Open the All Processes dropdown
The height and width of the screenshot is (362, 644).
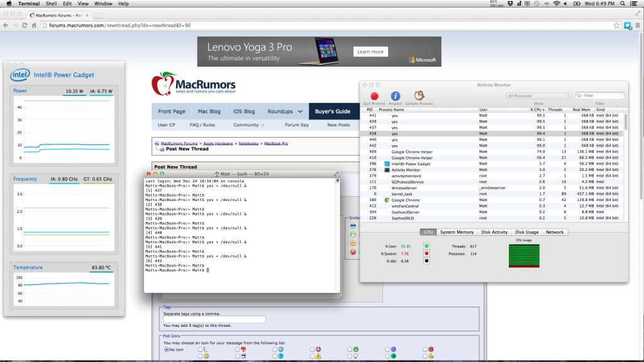pyautogui.click(x=538, y=96)
